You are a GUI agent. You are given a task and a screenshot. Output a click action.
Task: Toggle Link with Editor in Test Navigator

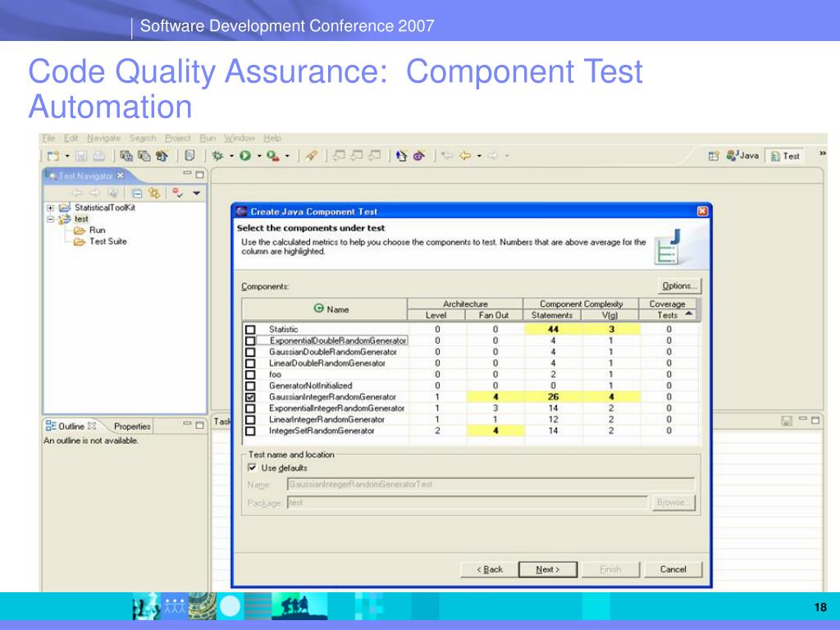click(x=154, y=194)
